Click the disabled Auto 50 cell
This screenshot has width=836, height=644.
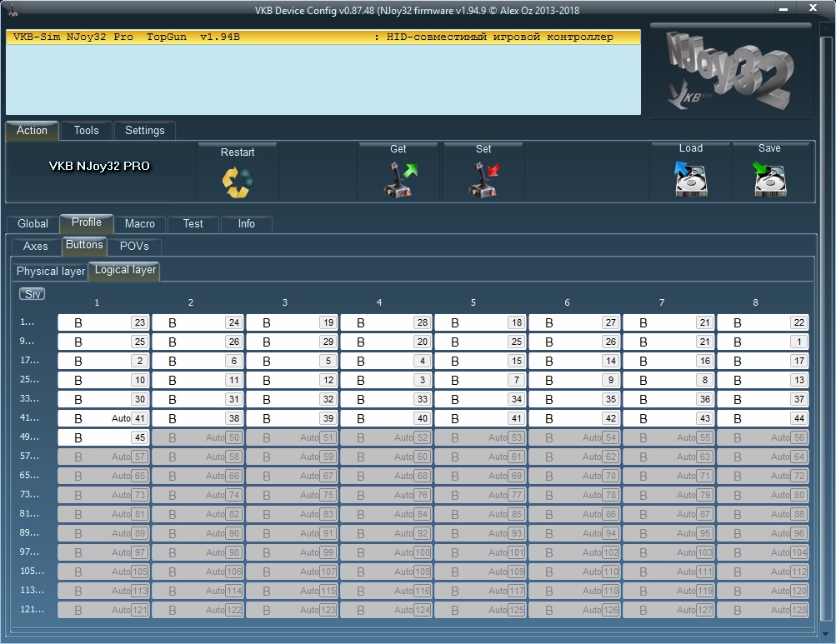tap(198, 437)
